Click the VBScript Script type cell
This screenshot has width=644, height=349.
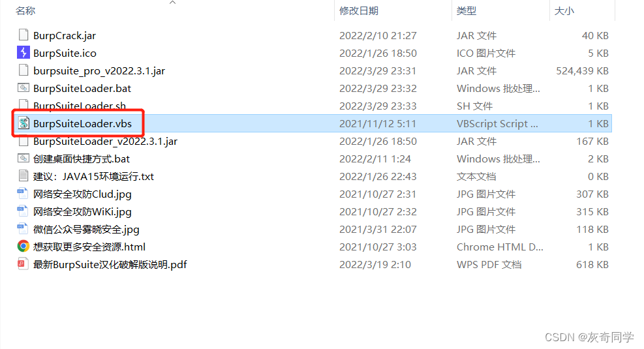497,123
